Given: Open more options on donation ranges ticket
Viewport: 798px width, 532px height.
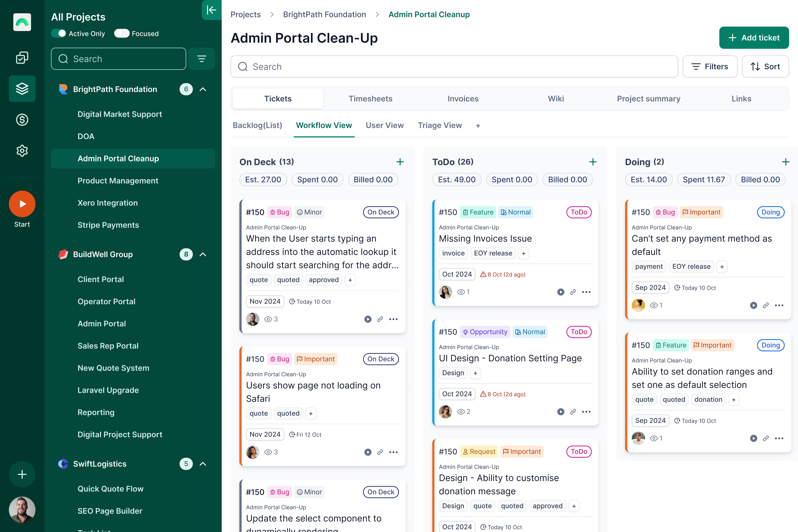Looking at the screenshot, I should click(x=779, y=438).
